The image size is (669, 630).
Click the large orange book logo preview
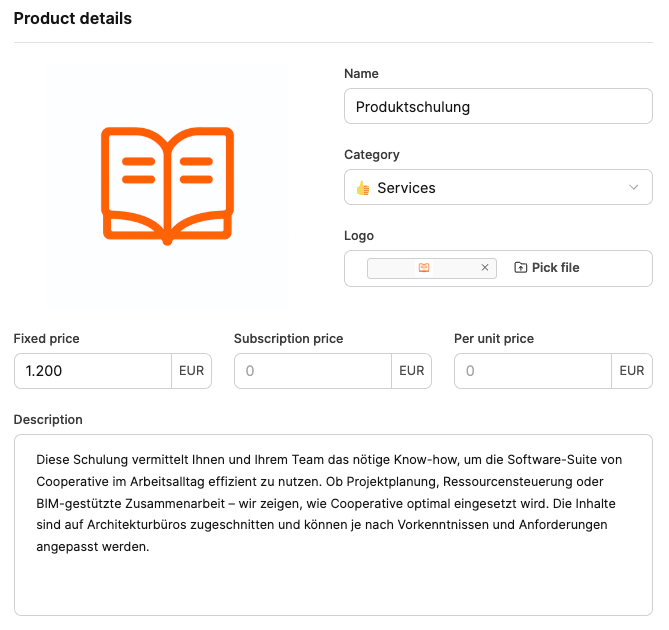click(x=167, y=185)
